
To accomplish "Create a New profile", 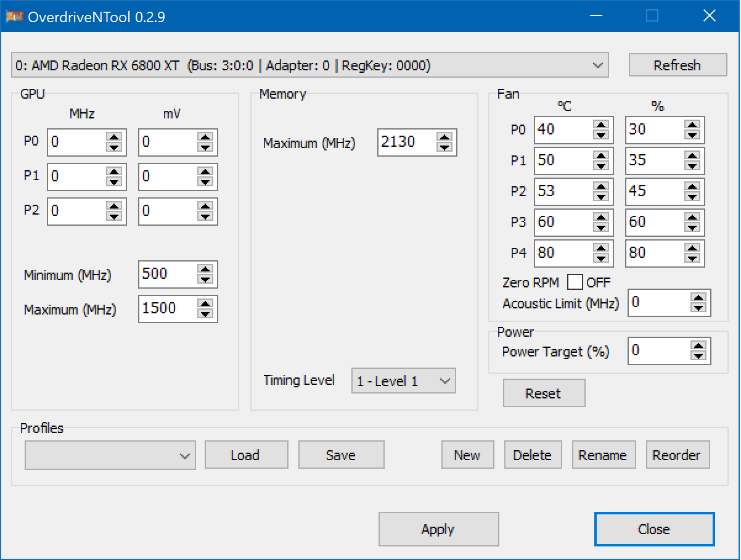I will click(467, 455).
